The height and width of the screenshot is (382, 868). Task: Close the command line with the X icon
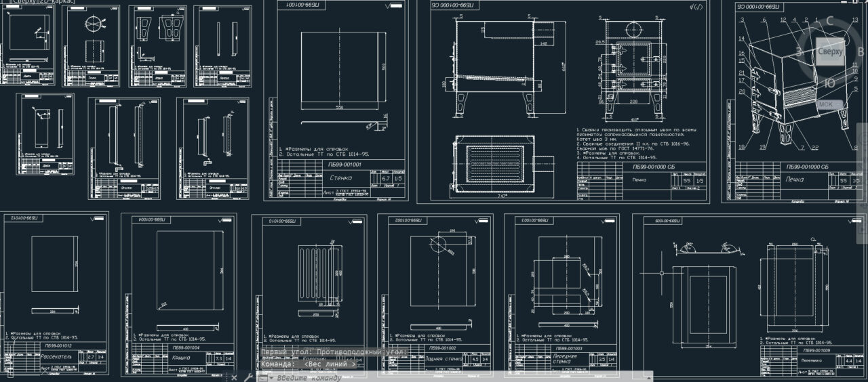[234, 377]
